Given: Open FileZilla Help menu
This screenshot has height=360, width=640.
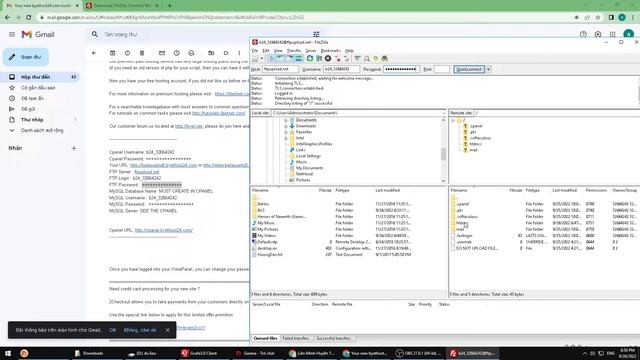Looking at the screenshot, I should coord(349,51).
